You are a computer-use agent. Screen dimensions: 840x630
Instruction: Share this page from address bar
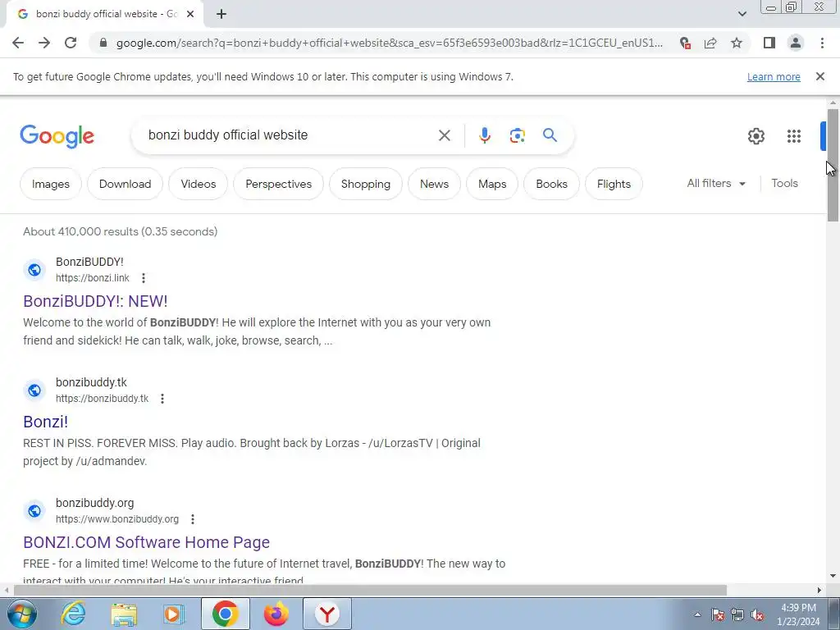point(710,43)
